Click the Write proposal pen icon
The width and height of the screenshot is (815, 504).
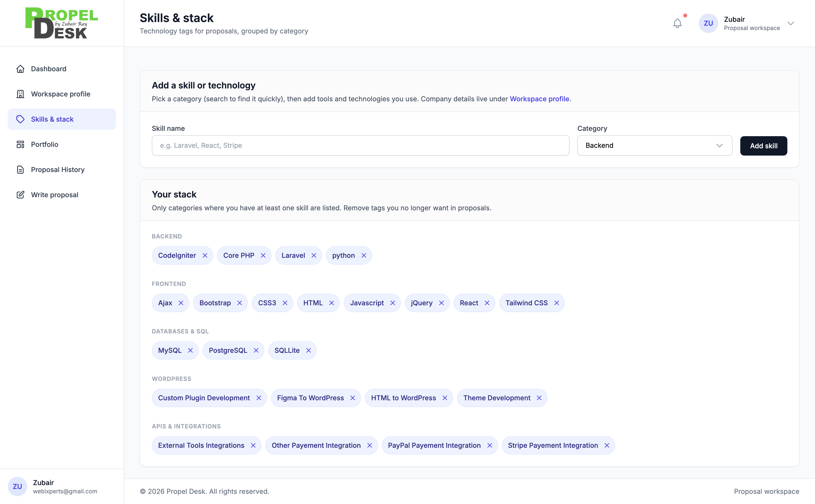(20, 195)
